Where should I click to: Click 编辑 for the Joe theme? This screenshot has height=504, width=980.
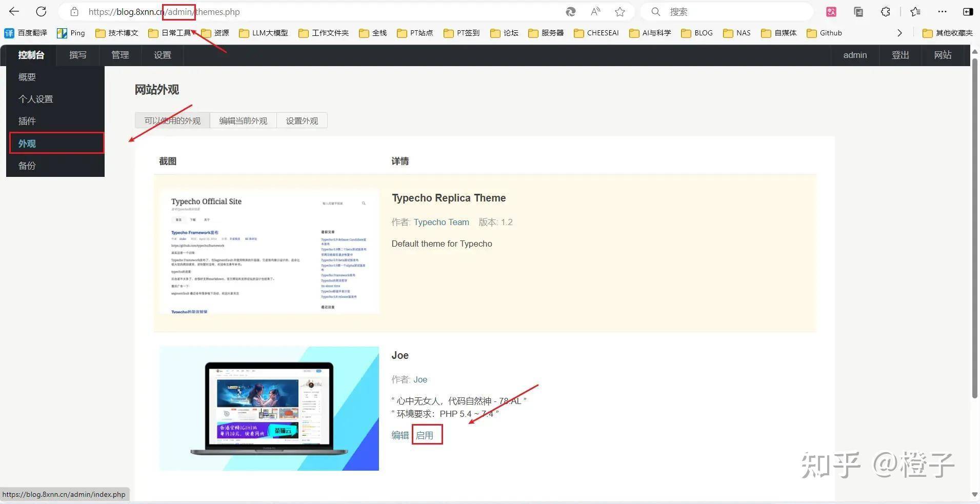[x=400, y=435]
